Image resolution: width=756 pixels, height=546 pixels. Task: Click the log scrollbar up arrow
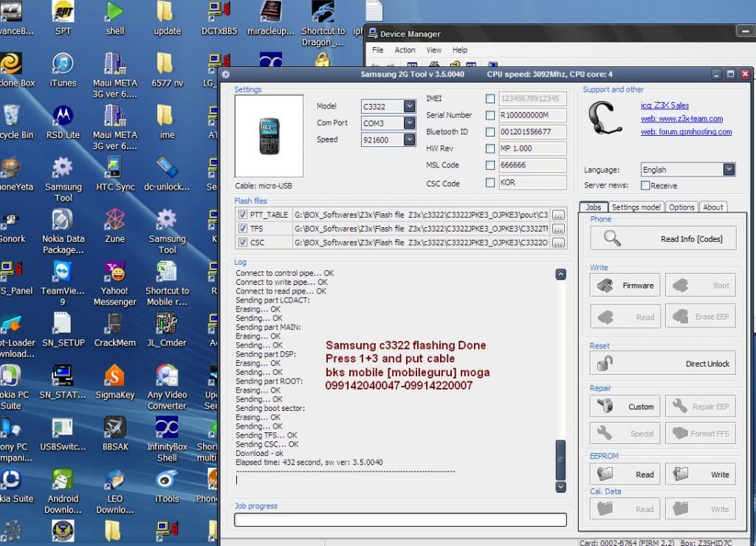[561, 274]
